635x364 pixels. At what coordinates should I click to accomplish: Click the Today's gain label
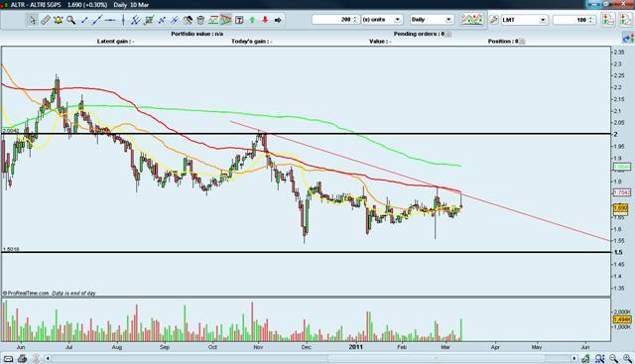click(251, 42)
